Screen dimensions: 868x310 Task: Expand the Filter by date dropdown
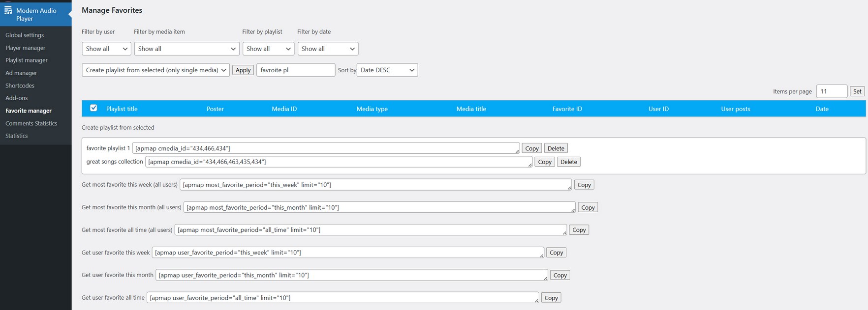coord(328,49)
